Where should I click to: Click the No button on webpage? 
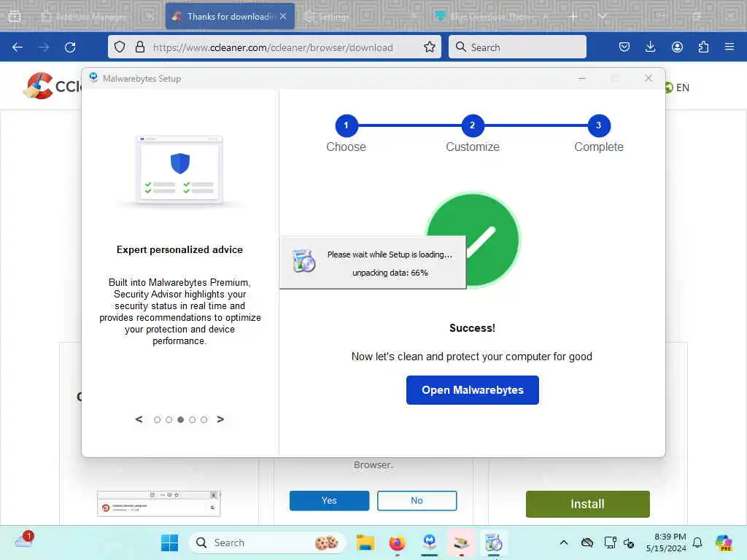click(417, 500)
